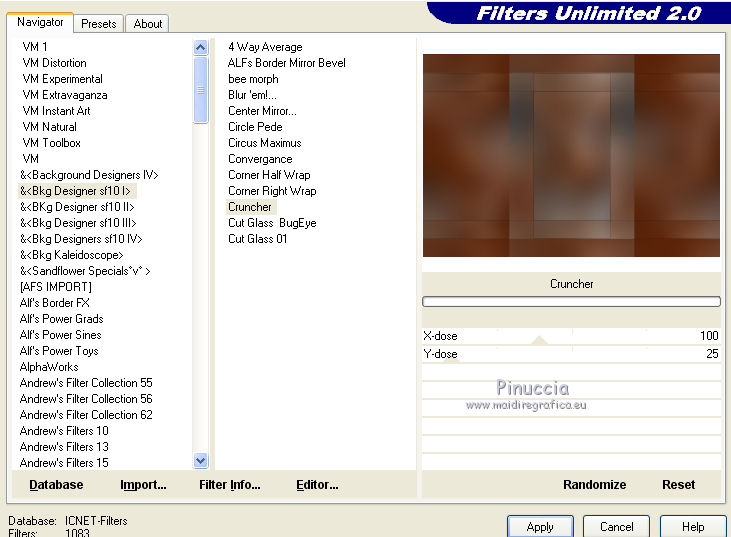Select VM 1 filter category
This screenshot has width=731, height=537.
(34, 47)
